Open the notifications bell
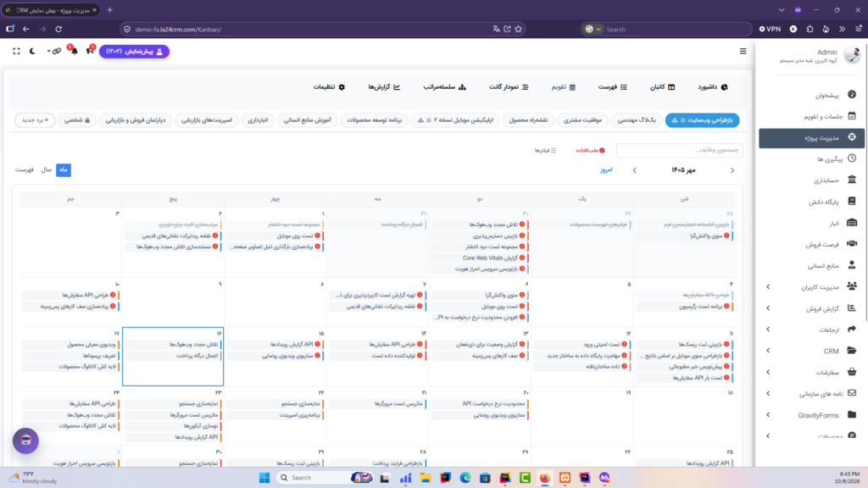Viewport: 868px width, 488px height. click(75, 52)
